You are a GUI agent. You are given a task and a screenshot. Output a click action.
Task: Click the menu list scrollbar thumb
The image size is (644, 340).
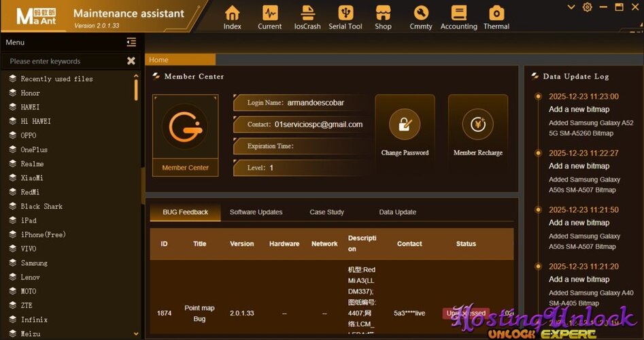point(136,90)
